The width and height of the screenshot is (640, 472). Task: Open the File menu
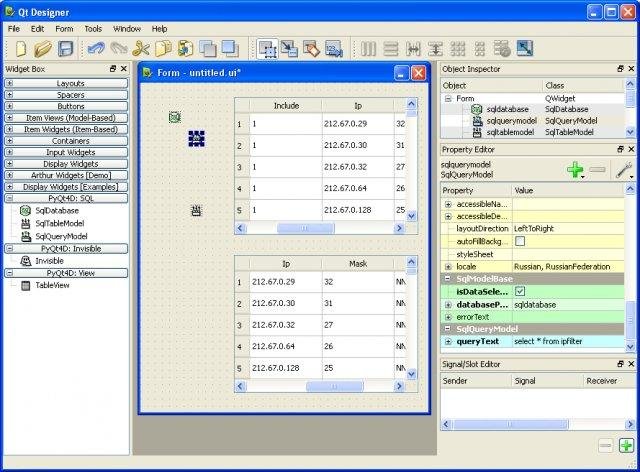tap(13, 29)
